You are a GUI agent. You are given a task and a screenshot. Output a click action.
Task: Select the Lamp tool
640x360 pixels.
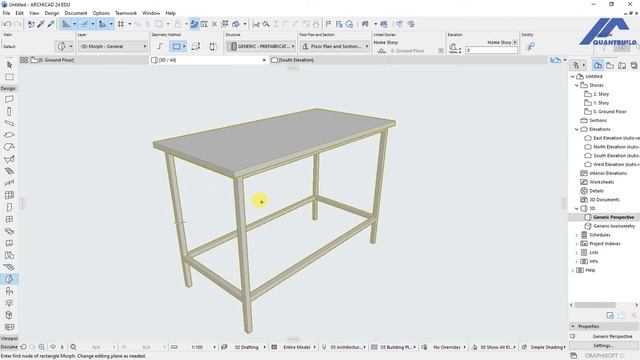tap(9, 303)
